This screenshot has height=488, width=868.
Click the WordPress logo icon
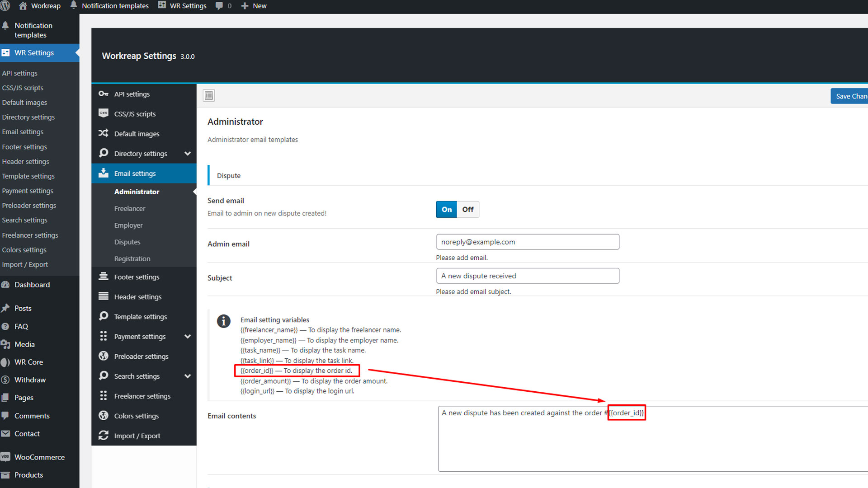point(5,6)
